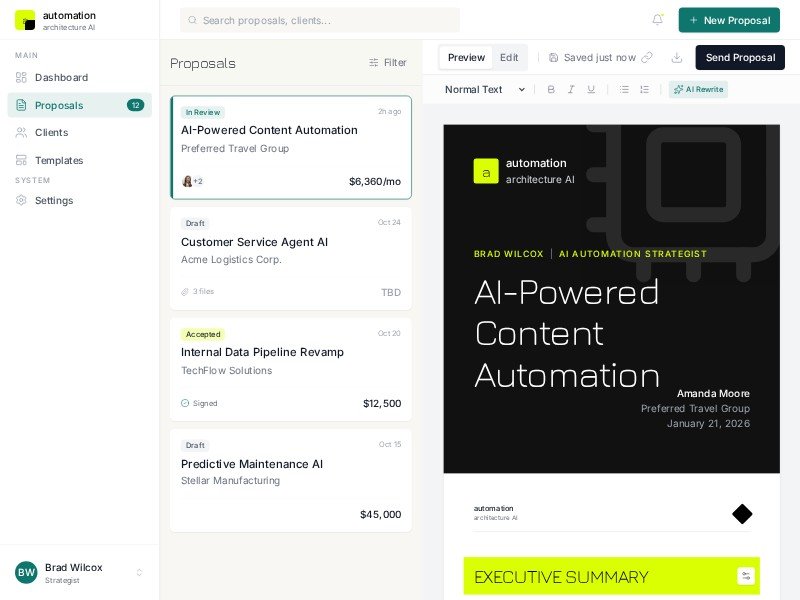Switch to the Preview tab
The height and width of the screenshot is (600, 800).
pos(466,58)
